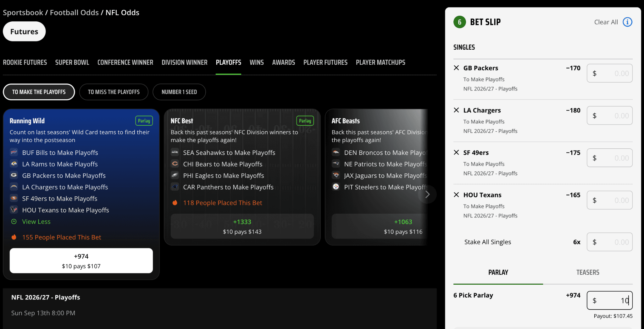644x329 pixels.
Task: Remove HOU Texans bet using X
Action: 456,195
